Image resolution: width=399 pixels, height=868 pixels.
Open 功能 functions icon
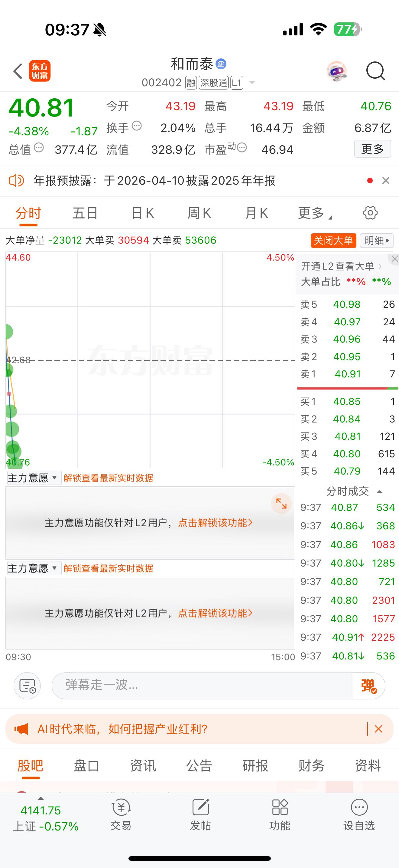pos(280,815)
